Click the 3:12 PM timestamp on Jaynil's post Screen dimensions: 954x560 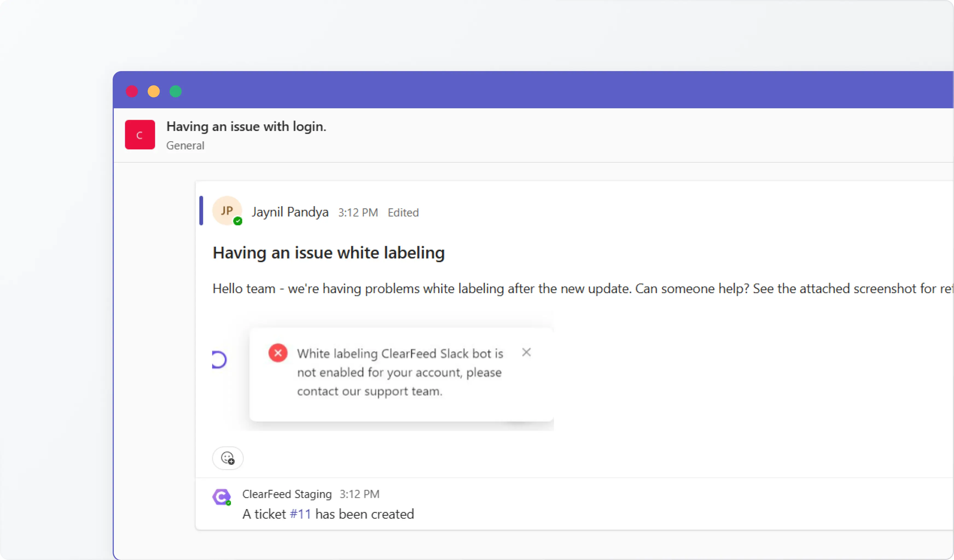tap(358, 213)
